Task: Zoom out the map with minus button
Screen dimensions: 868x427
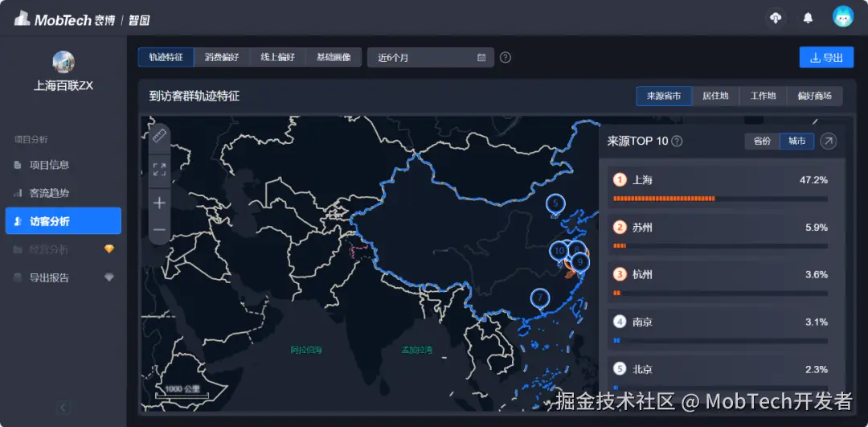Action: coord(159,229)
